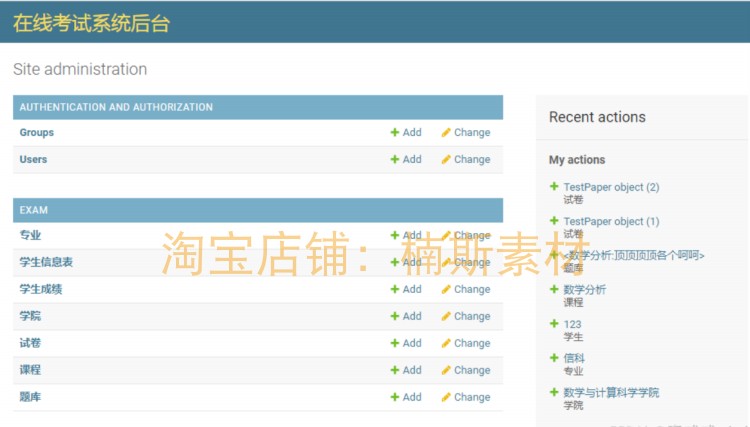
Task: Open the 课程 model link
Action: point(30,370)
